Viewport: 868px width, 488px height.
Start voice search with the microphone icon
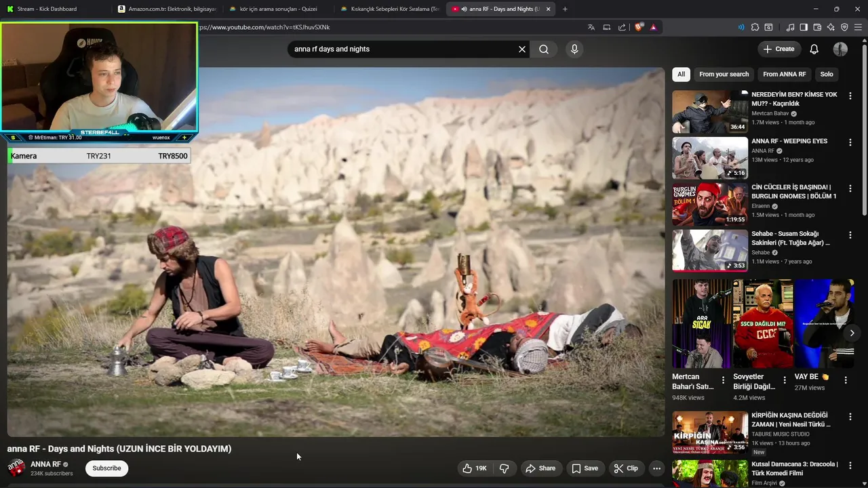point(574,49)
